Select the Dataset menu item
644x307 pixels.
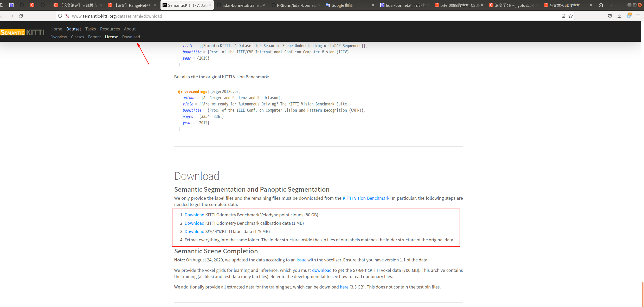(x=73, y=28)
